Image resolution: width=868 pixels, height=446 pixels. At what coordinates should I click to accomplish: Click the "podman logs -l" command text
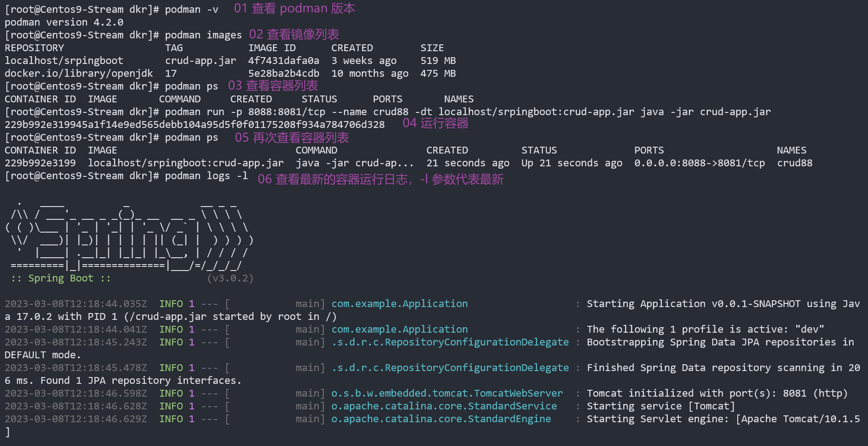[x=206, y=176]
